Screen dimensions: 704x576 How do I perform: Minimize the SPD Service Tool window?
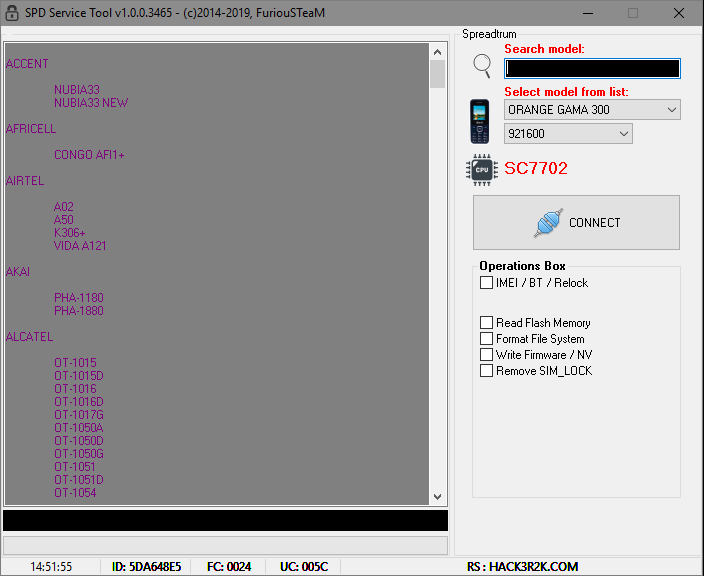588,13
